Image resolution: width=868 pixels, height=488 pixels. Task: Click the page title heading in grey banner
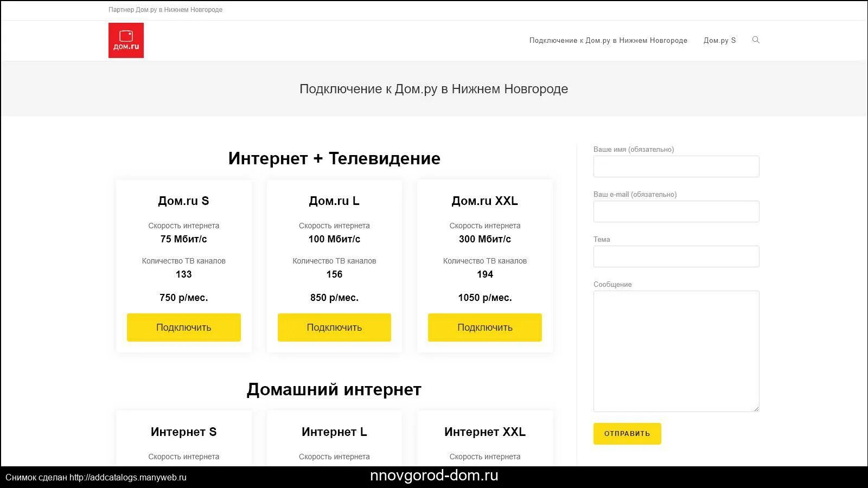point(434,89)
